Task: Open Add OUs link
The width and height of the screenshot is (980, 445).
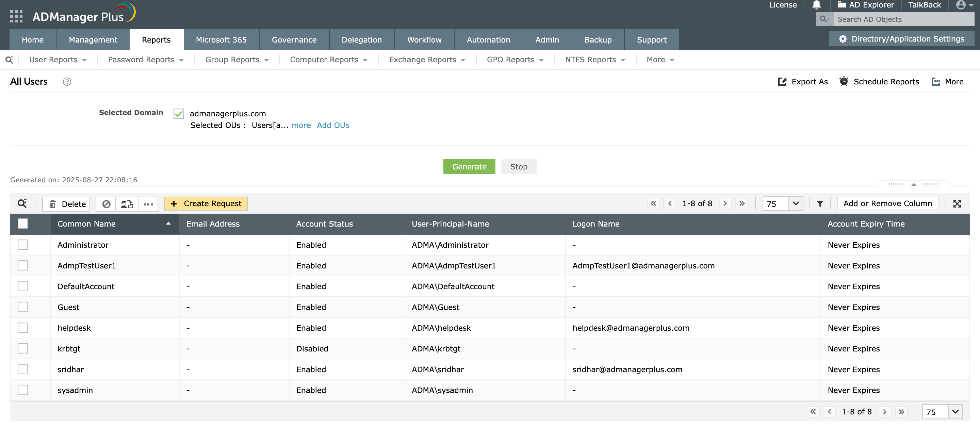Action: coord(333,125)
